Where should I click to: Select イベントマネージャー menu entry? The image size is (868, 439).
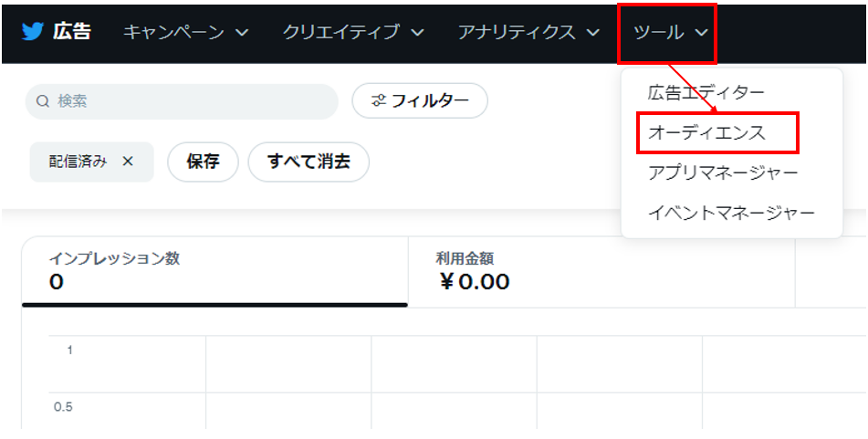[x=731, y=214]
